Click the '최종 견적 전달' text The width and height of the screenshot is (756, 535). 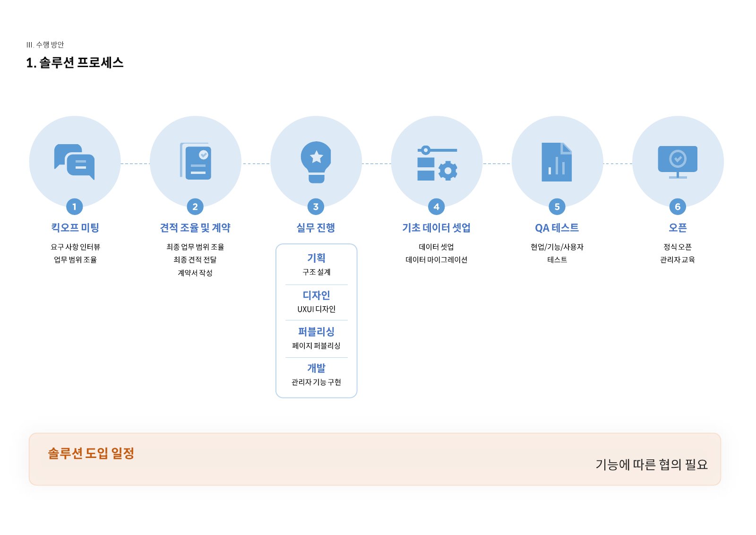[x=195, y=260]
